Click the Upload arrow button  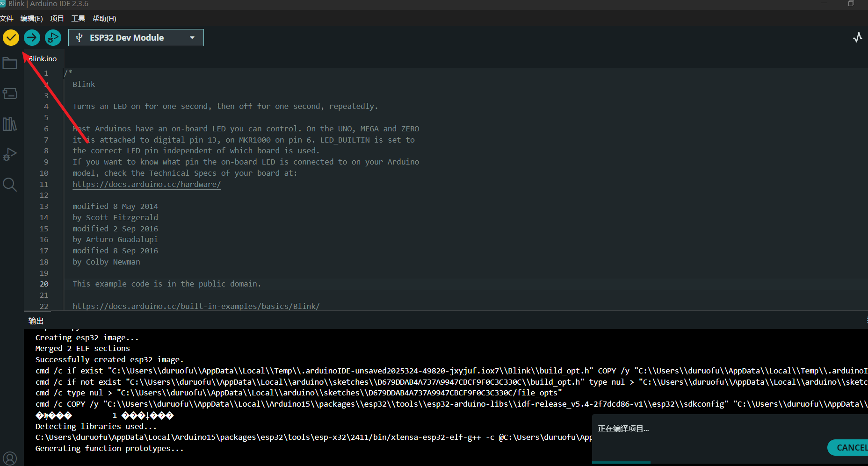32,37
